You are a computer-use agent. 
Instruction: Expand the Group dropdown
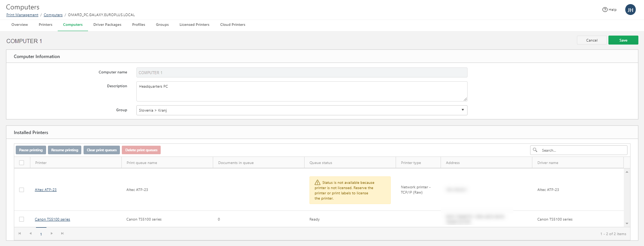(x=463, y=110)
